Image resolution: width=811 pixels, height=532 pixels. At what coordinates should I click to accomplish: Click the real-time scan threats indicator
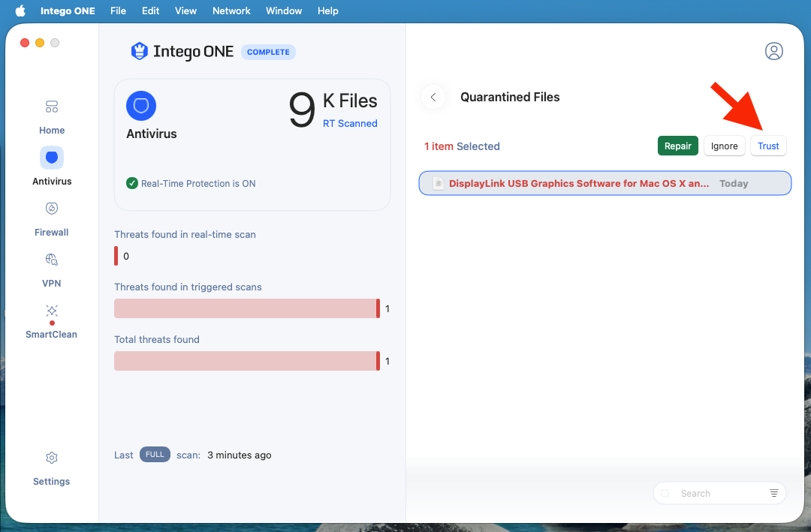116,256
